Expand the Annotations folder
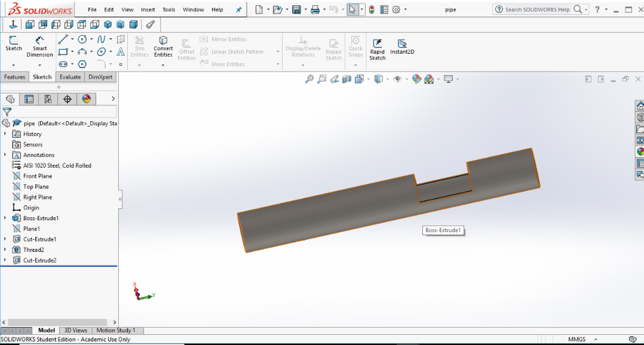 [5, 155]
